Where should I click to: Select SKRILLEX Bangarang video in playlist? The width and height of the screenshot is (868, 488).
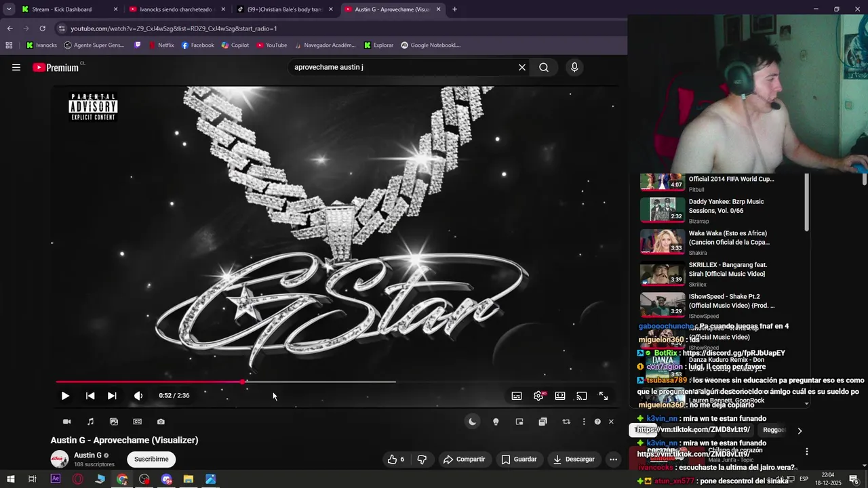point(719,273)
